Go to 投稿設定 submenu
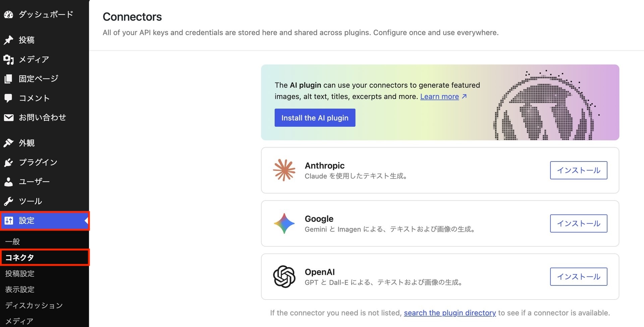The width and height of the screenshot is (644, 327). 20,274
